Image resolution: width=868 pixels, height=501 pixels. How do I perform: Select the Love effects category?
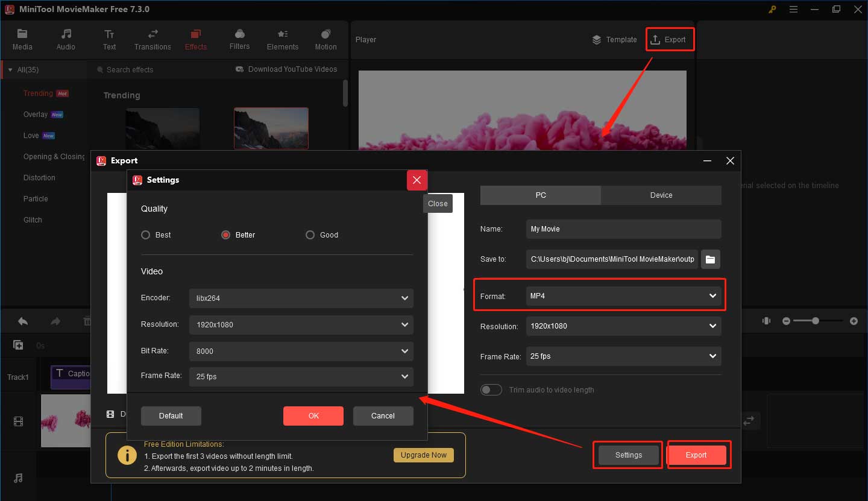tap(31, 136)
